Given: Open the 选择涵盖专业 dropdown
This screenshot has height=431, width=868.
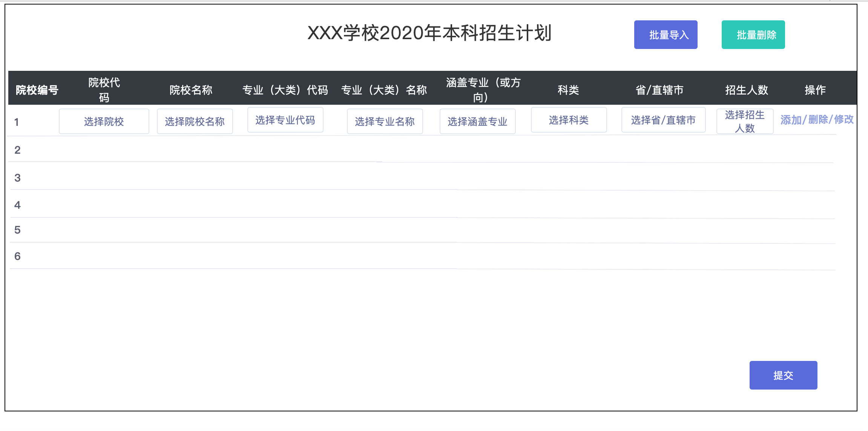Looking at the screenshot, I should coord(477,121).
